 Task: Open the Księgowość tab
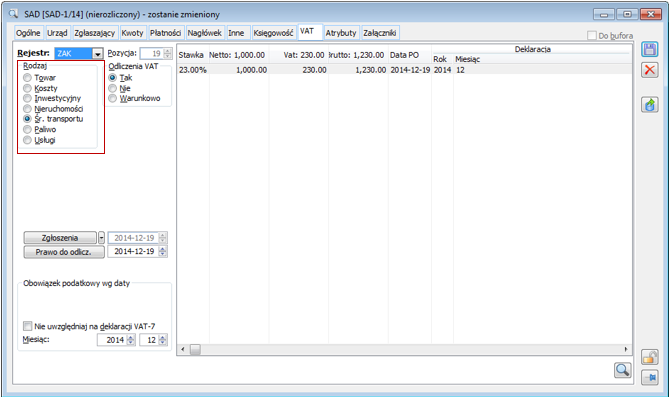(x=273, y=33)
